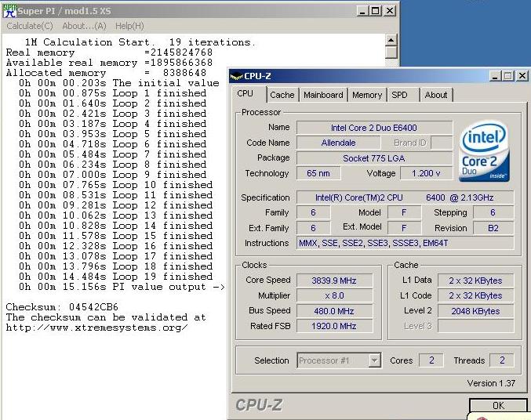Click the Allocated memory = 8388648 line
Viewport: 531px width, 420px height.
click(106, 73)
